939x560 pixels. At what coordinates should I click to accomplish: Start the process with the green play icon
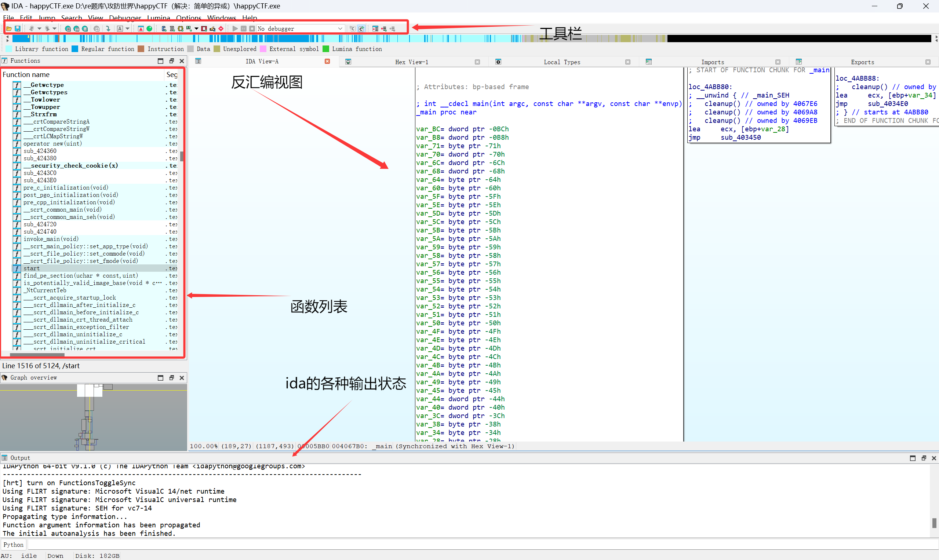(235, 28)
